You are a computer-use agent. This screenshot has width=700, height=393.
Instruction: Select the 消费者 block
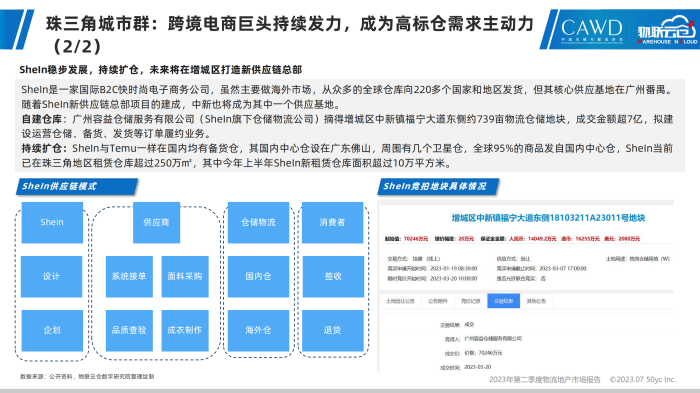coord(333,222)
